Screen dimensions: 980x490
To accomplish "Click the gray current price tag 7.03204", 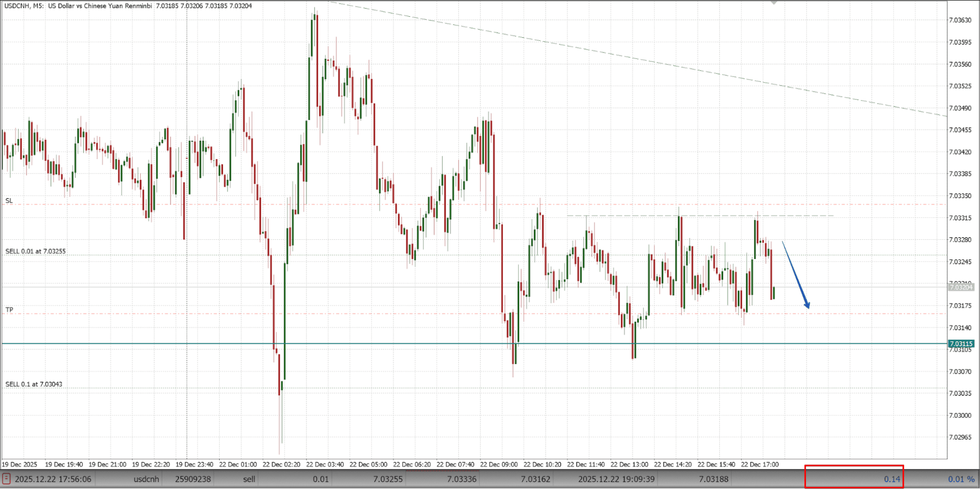I will click(x=960, y=287).
